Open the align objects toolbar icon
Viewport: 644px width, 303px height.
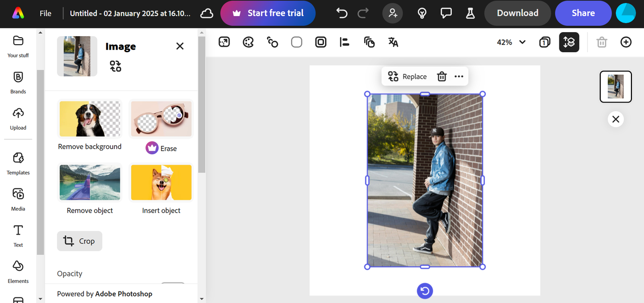click(345, 42)
